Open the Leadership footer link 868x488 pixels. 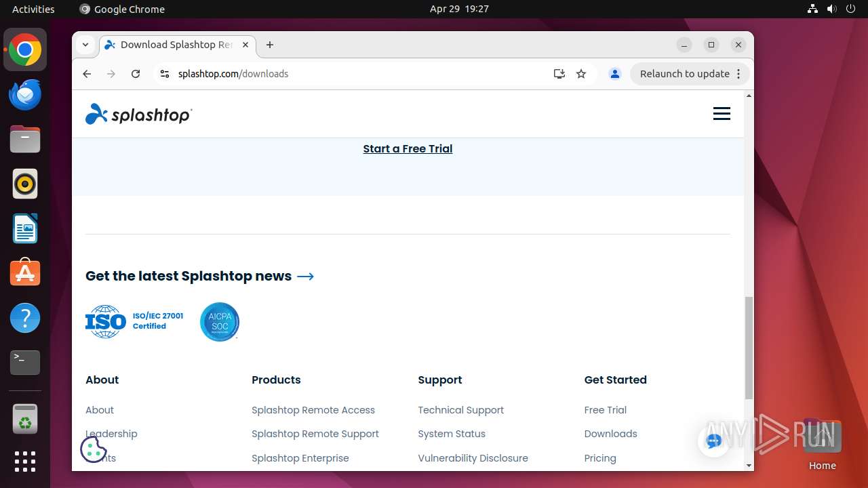pos(111,434)
